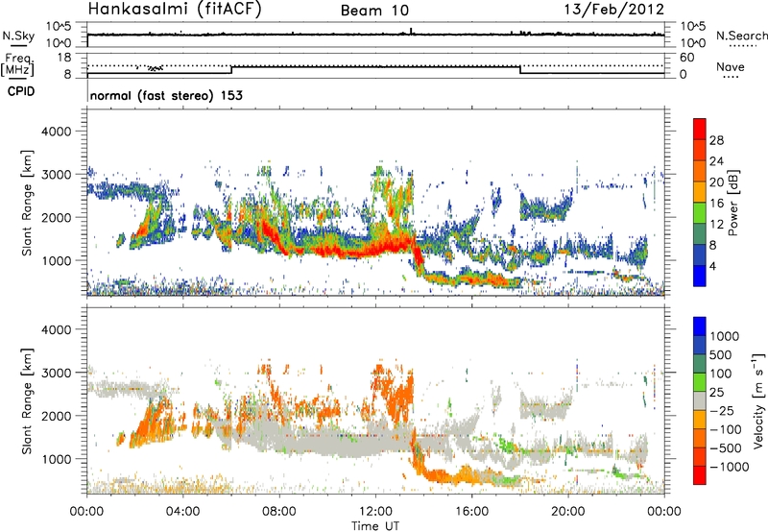Click the red top segment of power colorbar
The width and height of the screenshot is (768, 532).
click(x=700, y=129)
